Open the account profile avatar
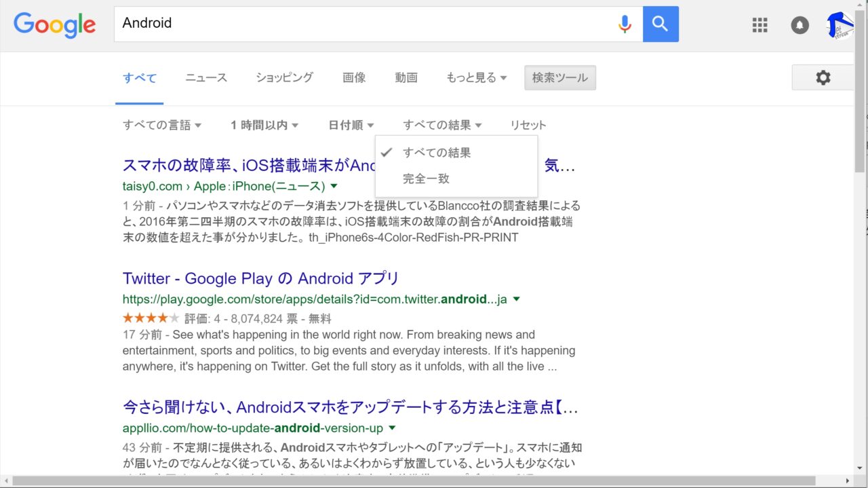The image size is (868, 488). point(840,25)
